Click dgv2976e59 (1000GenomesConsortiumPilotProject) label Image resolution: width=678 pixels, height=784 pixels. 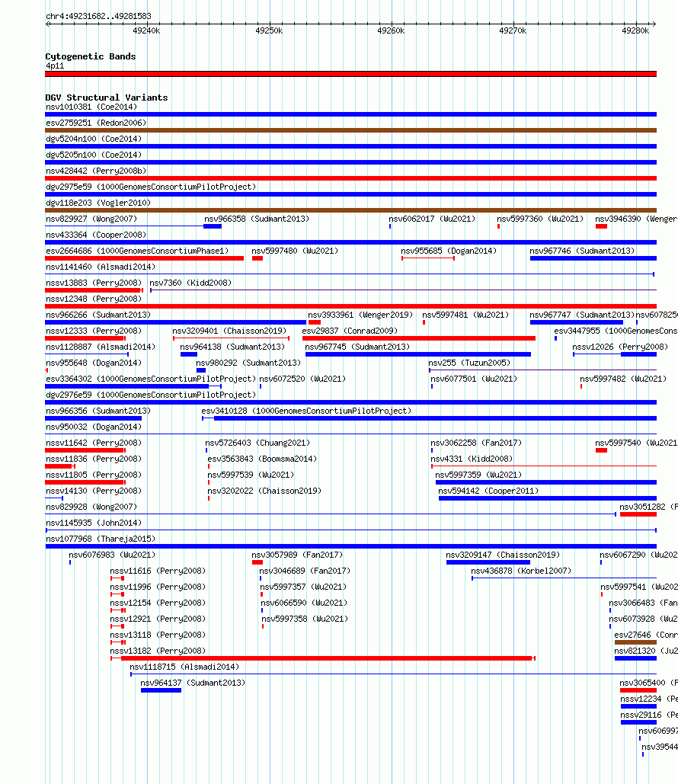(151, 395)
